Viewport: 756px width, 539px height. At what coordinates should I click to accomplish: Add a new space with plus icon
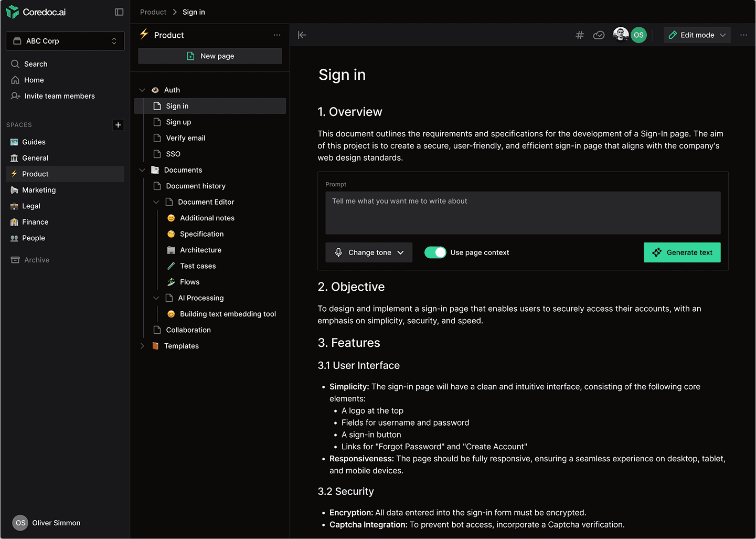118,125
